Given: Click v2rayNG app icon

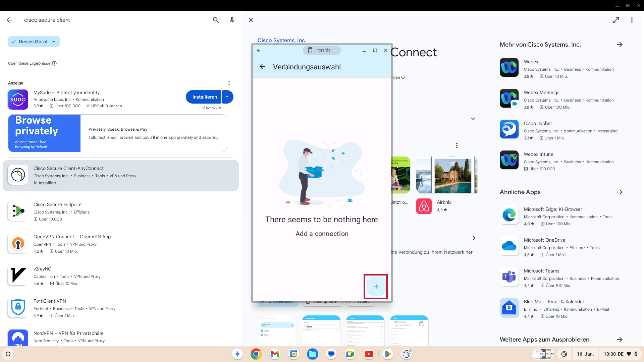Looking at the screenshot, I should pos(18,276).
